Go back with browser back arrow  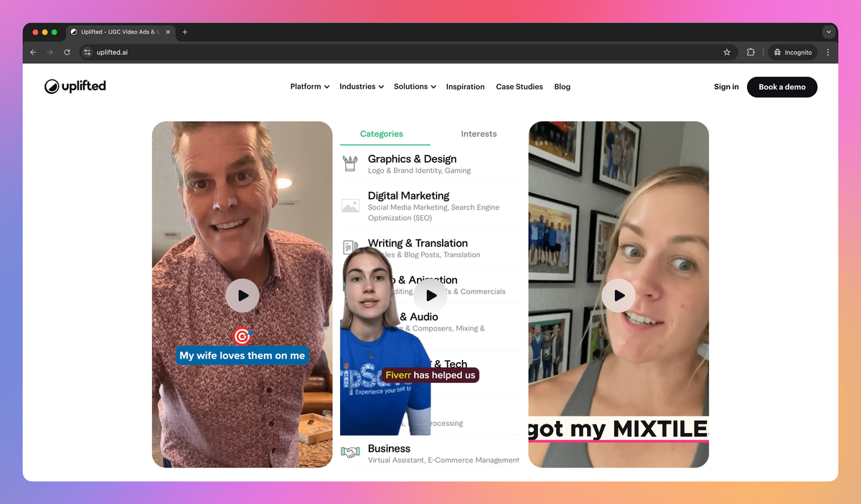pos(33,52)
